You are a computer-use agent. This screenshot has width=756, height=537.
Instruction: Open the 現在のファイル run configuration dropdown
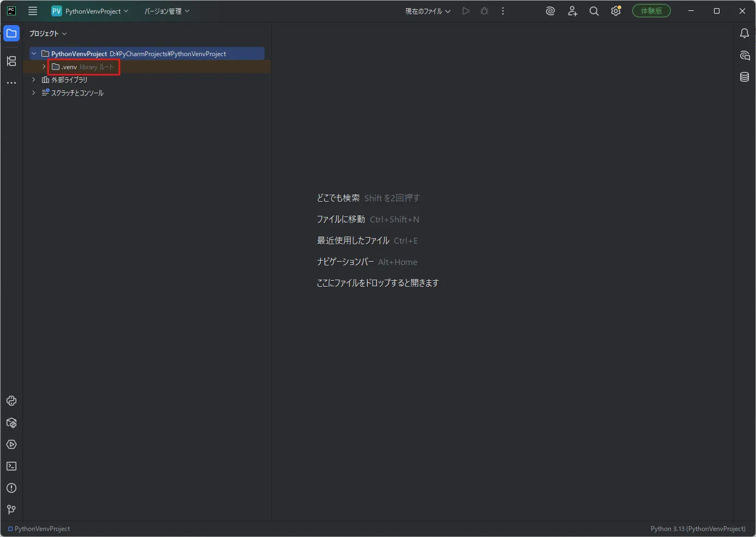tap(428, 11)
